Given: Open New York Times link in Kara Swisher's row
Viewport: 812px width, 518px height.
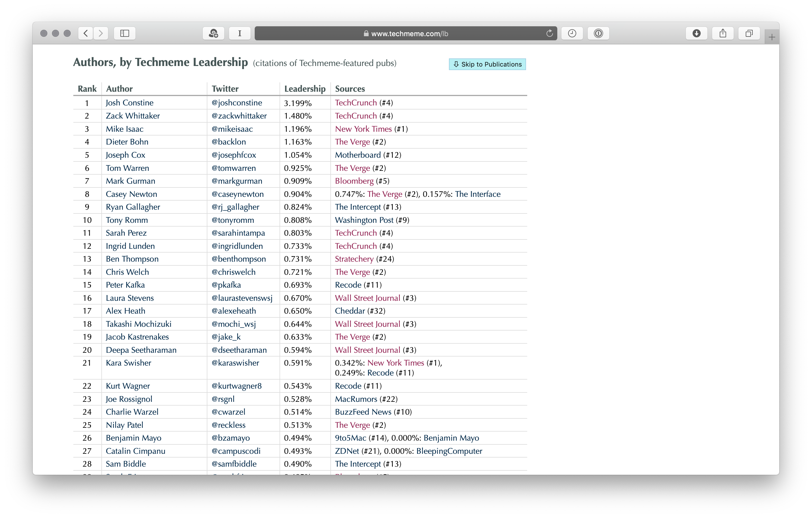Looking at the screenshot, I should (395, 363).
